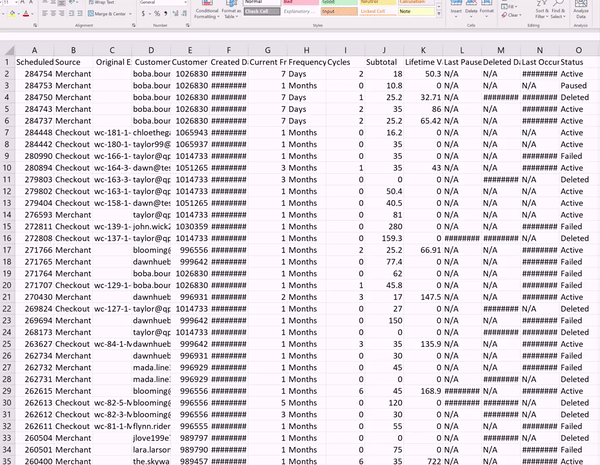This screenshot has height=465, width=600.
Task: Open Find & Select menu
Action: [558, 10]
